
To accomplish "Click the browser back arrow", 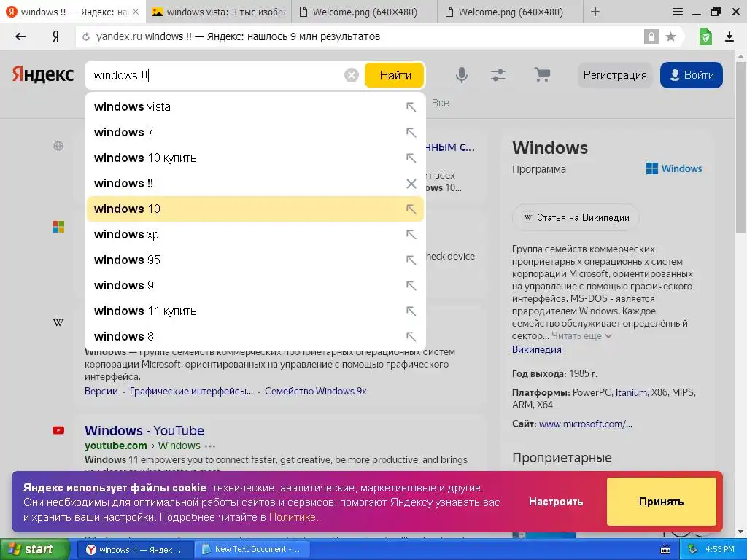I will pos(20,36).
